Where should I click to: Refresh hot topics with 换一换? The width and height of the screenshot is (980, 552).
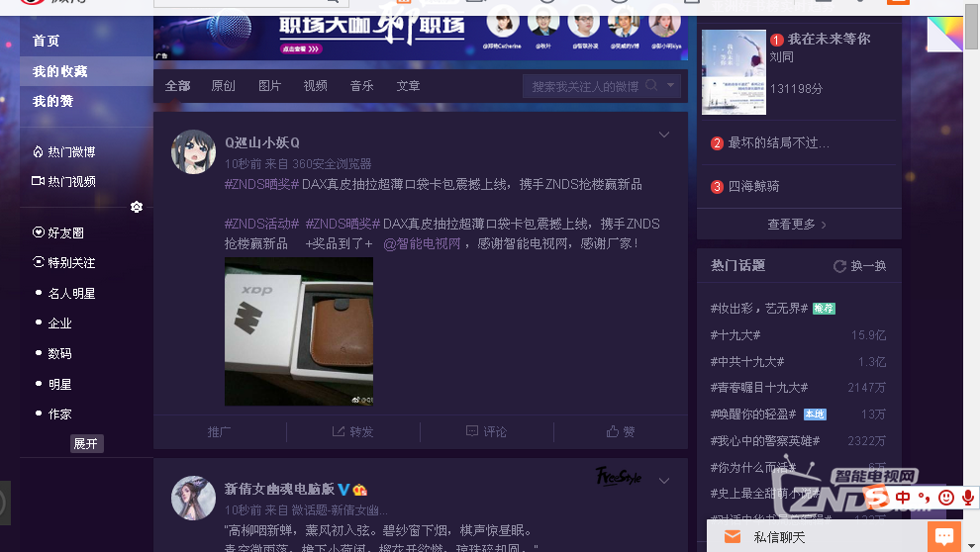pos(859,266)
